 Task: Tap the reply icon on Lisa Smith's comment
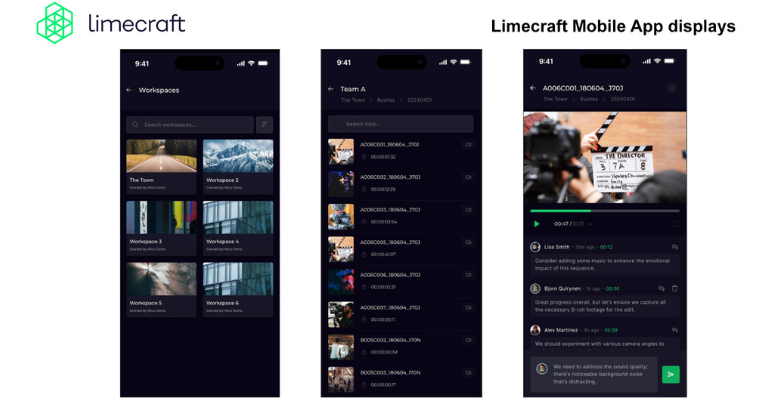[x=675, y=247]
